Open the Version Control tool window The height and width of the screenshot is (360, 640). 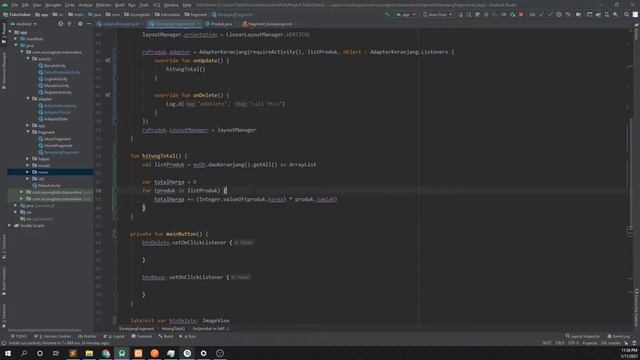[x=53, y=336]
